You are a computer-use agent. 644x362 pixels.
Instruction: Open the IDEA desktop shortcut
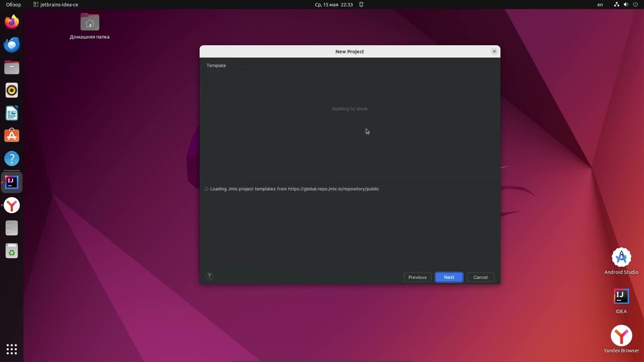[621, 301]
